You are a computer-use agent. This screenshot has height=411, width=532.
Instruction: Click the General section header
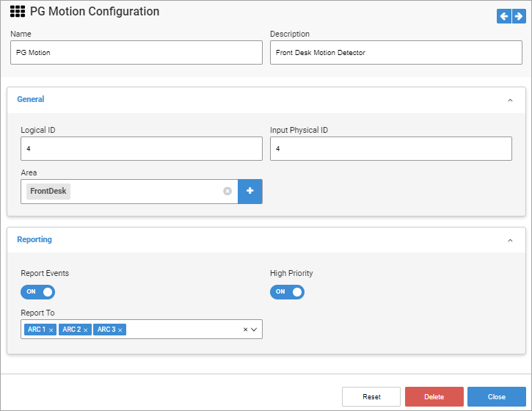[31, 99]
